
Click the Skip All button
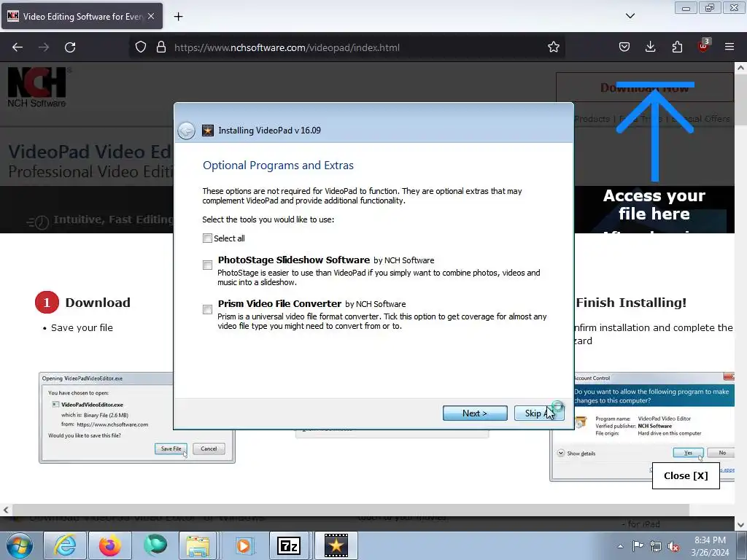(x=539, y=413)
